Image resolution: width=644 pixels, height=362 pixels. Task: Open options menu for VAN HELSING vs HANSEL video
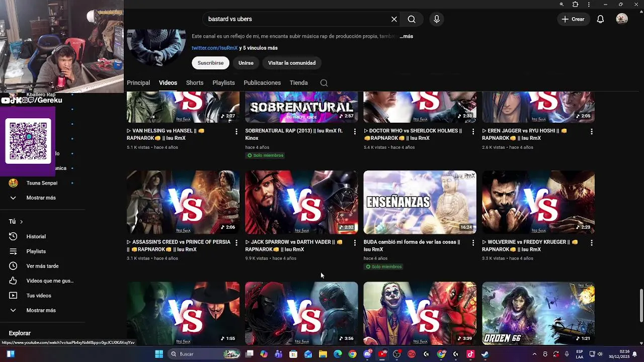[x=236, y=131]
